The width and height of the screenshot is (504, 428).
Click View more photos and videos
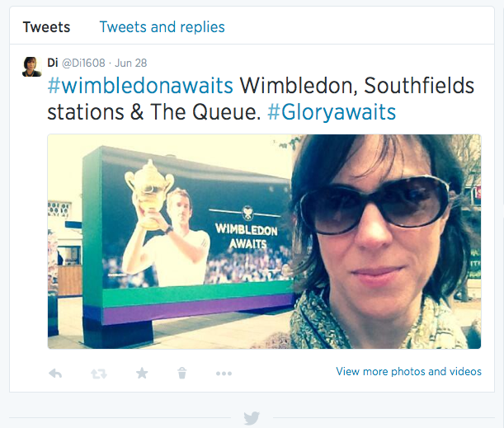[x=408, y=372]
